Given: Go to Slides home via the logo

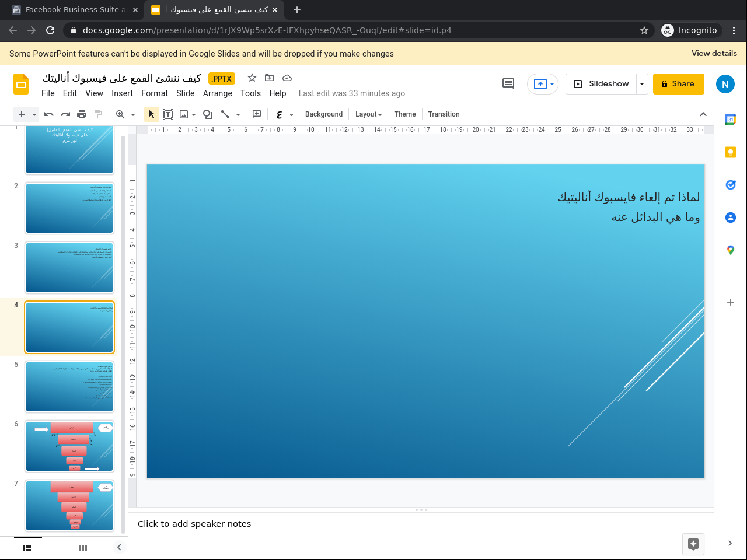Looking at the screenshot, I should pyautogui.click(x=21, y=84).
